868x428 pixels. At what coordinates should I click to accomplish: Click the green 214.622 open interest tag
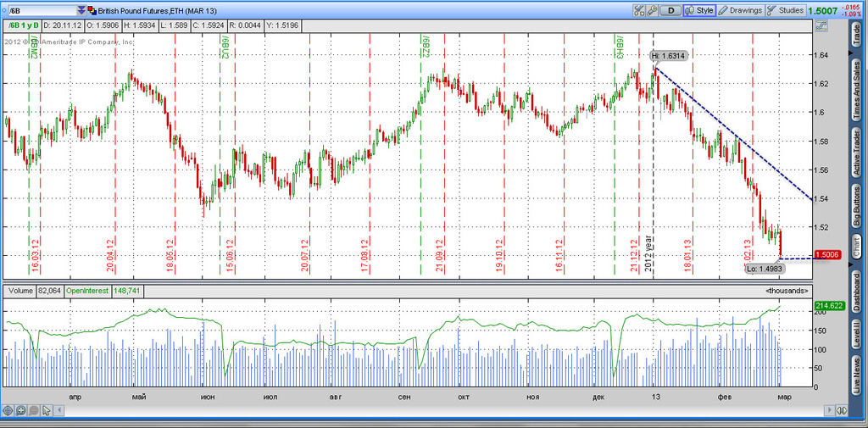point(829,305)
